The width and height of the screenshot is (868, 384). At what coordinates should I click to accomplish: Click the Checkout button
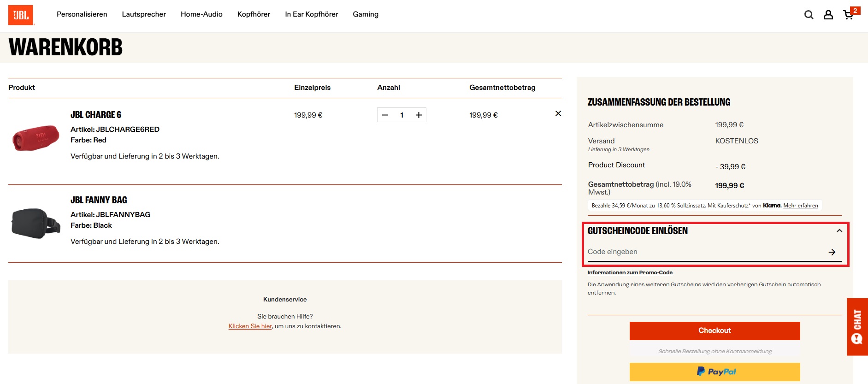pyautogui.click(x=714, y=331)
